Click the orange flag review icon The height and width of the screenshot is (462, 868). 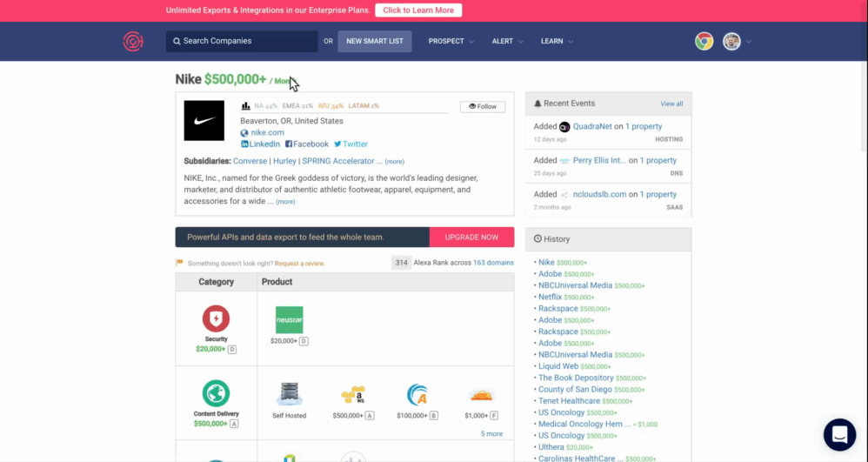179,263
